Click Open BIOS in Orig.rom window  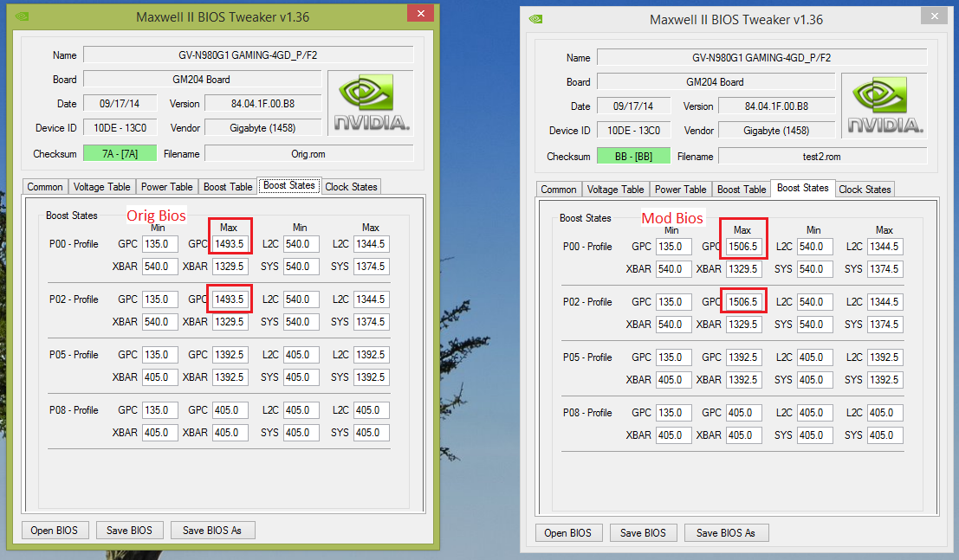click(x=55, y=530)
